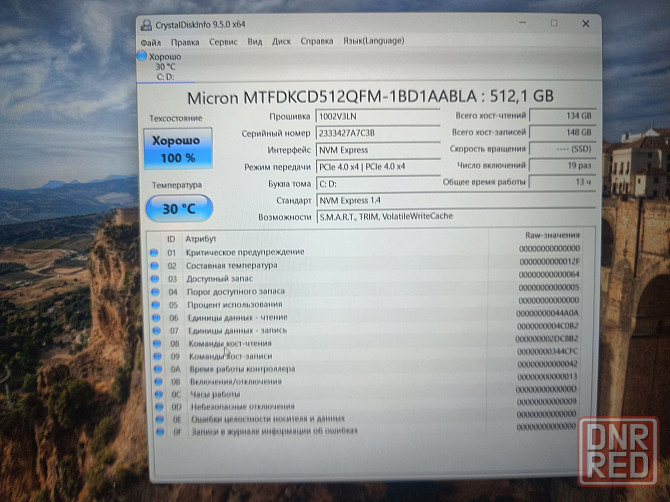Minimize the CrystalDiskInfo window
Image resolution: width=670 pixels, height=502 pixels.
[x=523, y=23]
